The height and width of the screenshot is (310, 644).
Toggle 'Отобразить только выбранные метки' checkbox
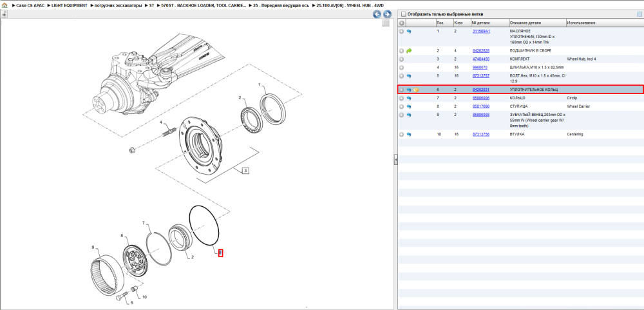pos(403,14)
